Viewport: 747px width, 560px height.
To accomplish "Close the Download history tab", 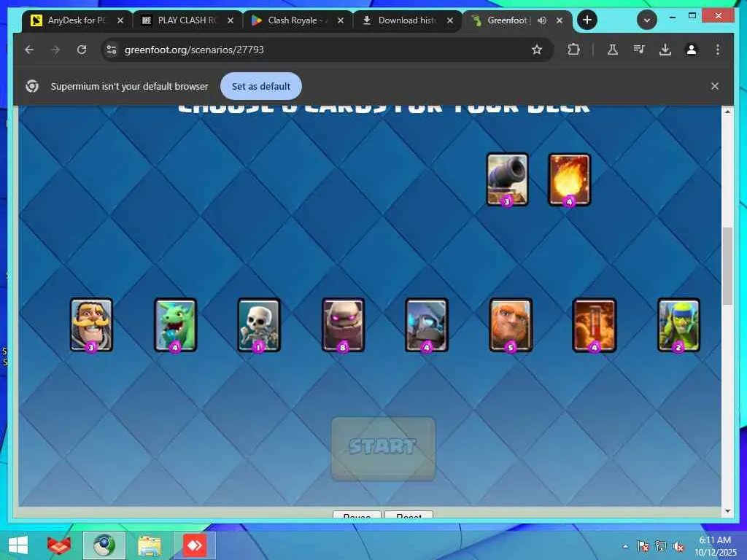I will tap(449, 20).
